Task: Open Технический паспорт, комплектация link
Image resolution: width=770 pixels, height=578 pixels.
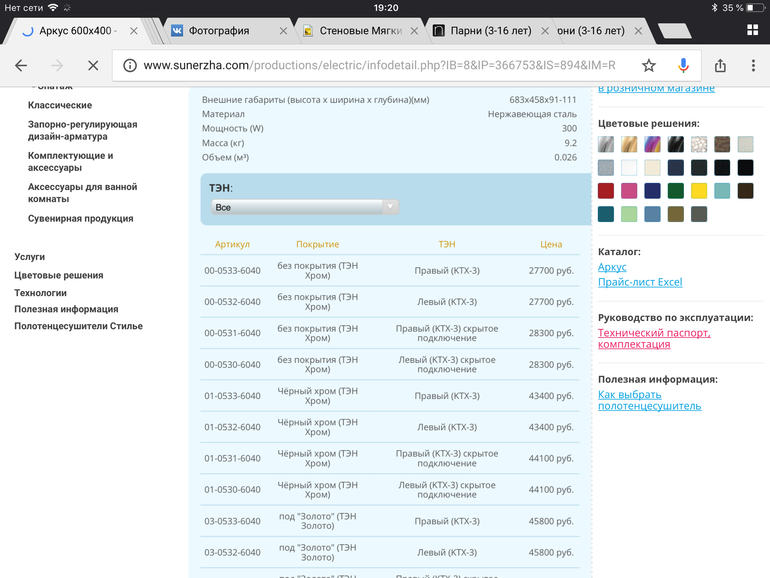Action: point(654,338)
